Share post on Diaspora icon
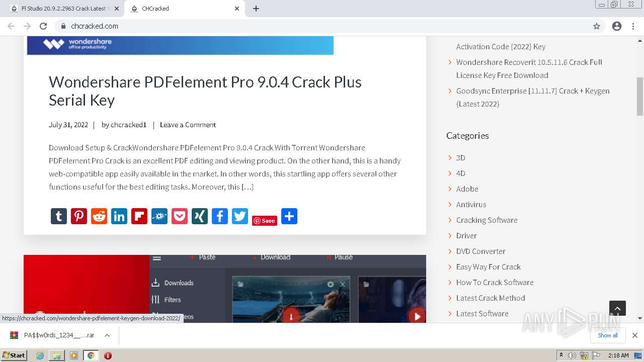This screenshot has height=362, width=644. point(159,216)
